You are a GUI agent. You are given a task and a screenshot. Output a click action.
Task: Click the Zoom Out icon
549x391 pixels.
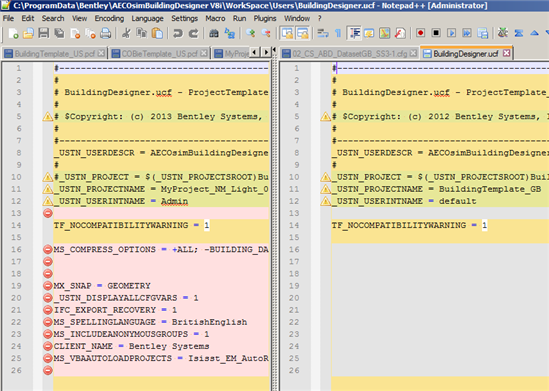click(266, 33)
